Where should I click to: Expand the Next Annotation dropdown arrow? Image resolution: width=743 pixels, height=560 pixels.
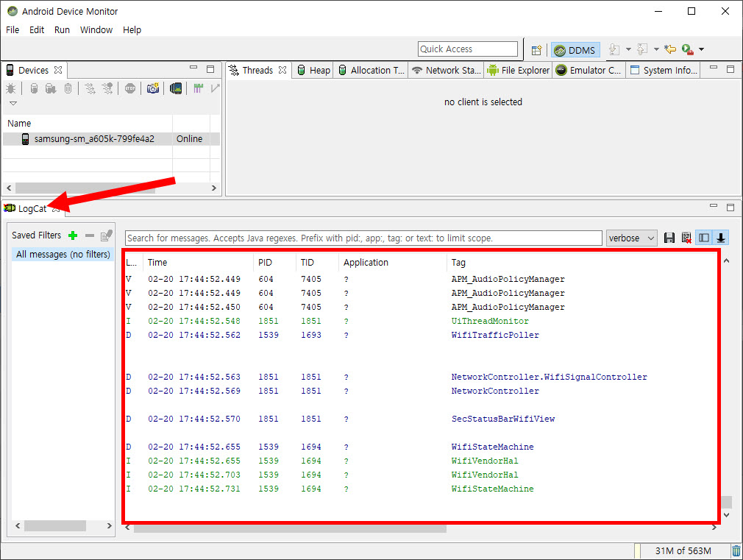click(628, 49)
